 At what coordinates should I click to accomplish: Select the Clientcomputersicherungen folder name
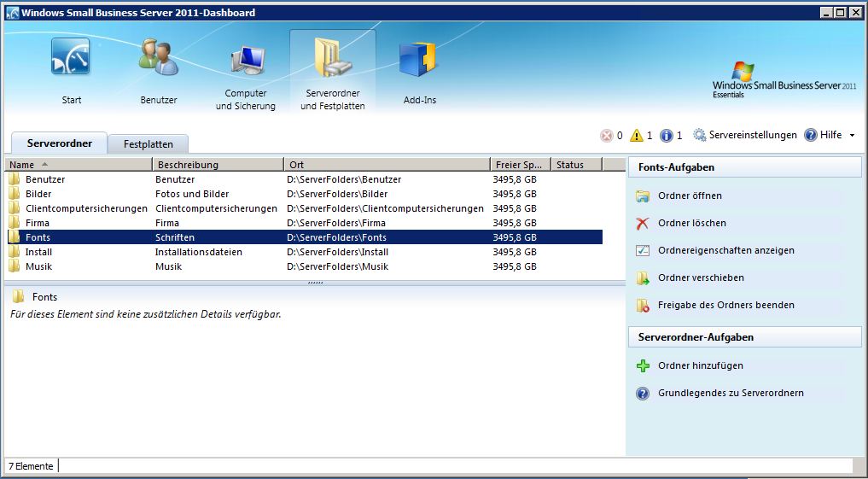coord(86,208)
